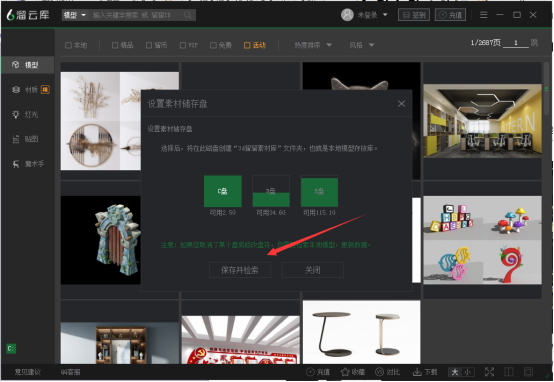The width and height of the screenshot is (554, 382).
Task: Select the E盘 drive block
Action: 319,191
